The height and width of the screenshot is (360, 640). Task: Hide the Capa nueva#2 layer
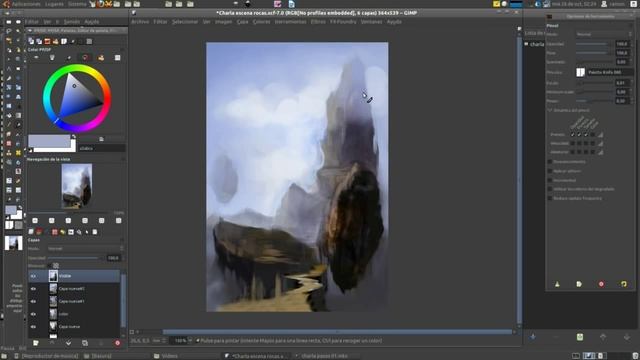coord(33,289)
